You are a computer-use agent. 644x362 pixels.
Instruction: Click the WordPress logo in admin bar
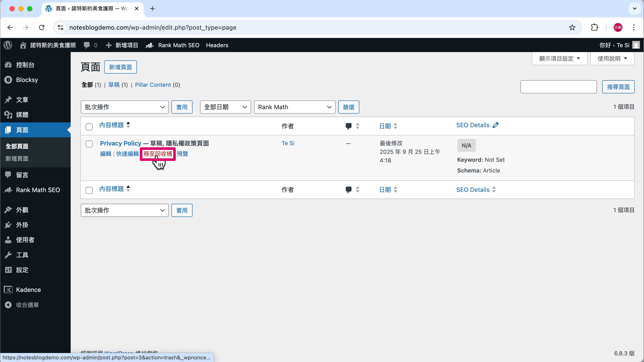8,45
